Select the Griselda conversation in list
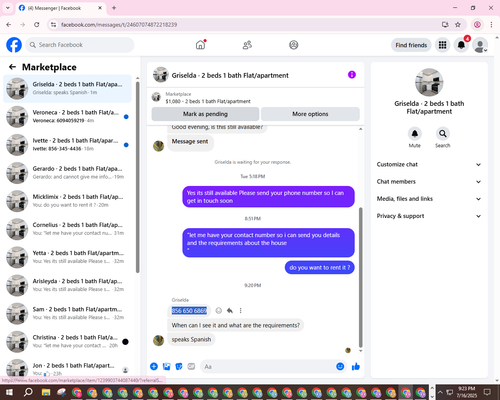The width and height of the screenshot is (500, 400). pyautogui.click(x=68, y=89)
